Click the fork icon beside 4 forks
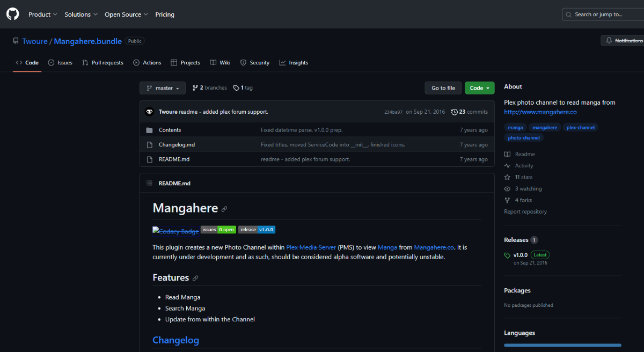The height and width of the screenshot is (352, 644). [507, 200]
